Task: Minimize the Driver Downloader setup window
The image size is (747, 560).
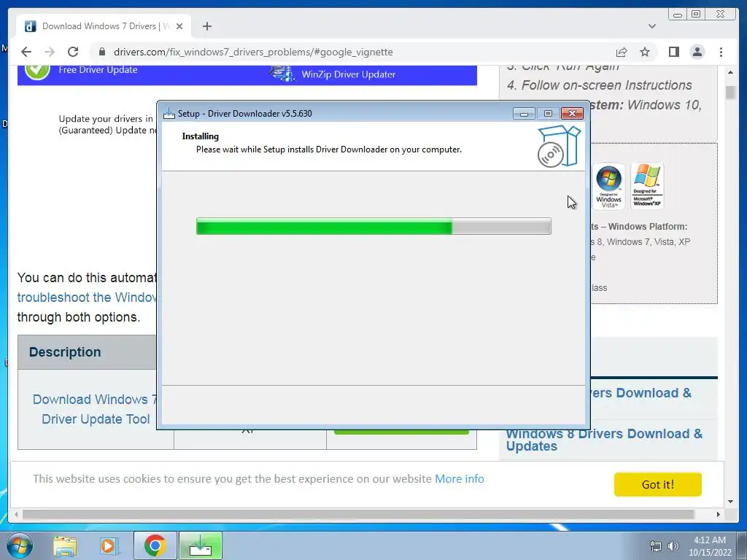Action: (x=524, y=113)
